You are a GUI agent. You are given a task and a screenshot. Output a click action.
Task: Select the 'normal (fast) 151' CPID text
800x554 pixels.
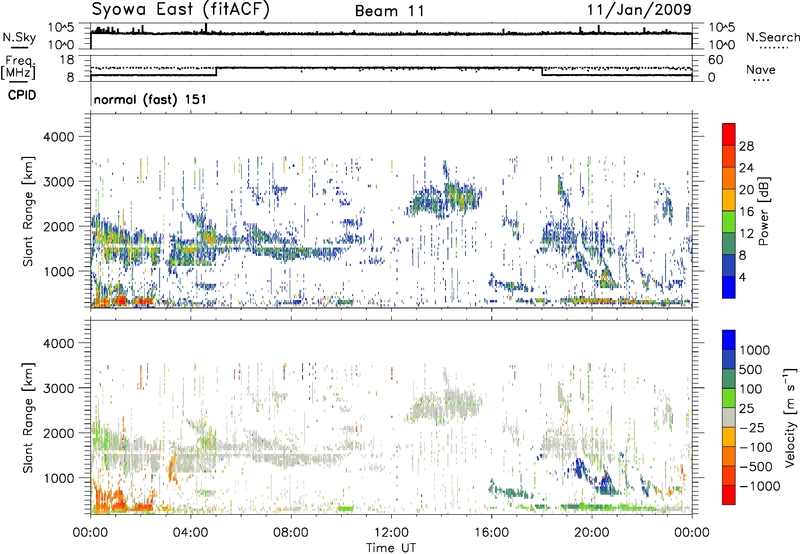point(150,99)
